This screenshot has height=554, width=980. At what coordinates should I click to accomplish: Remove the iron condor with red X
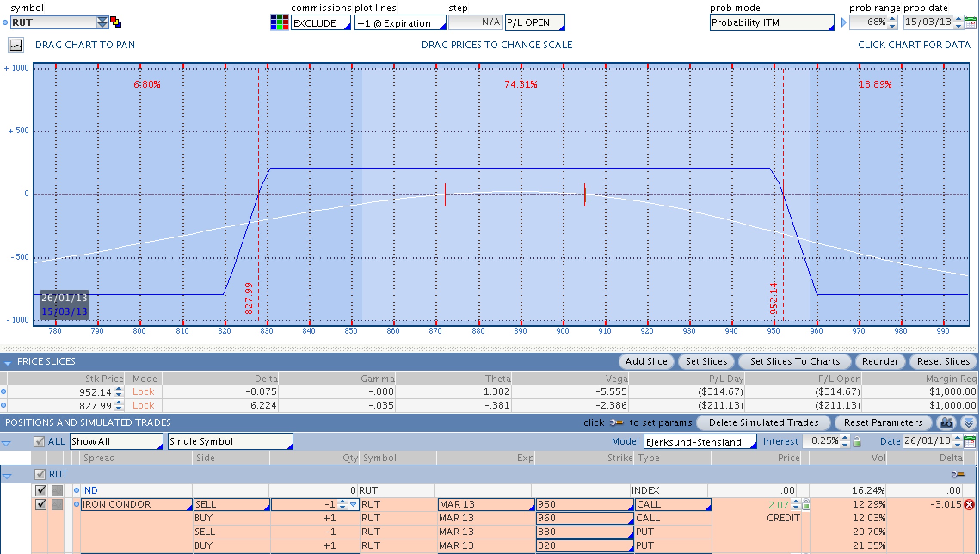969,505
